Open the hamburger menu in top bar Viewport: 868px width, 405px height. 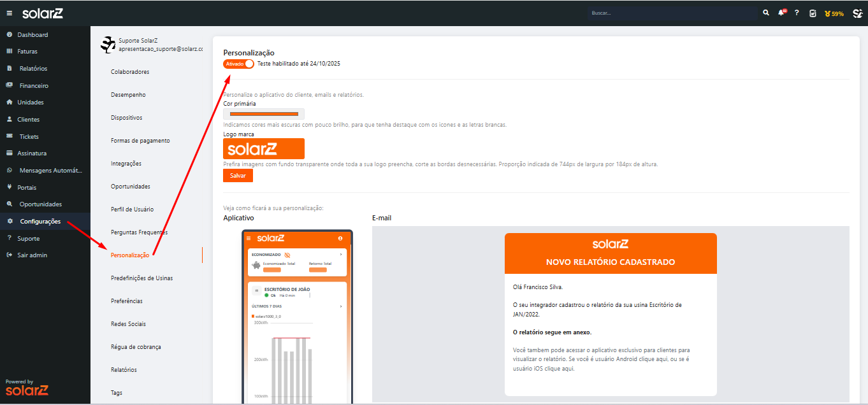10,13
